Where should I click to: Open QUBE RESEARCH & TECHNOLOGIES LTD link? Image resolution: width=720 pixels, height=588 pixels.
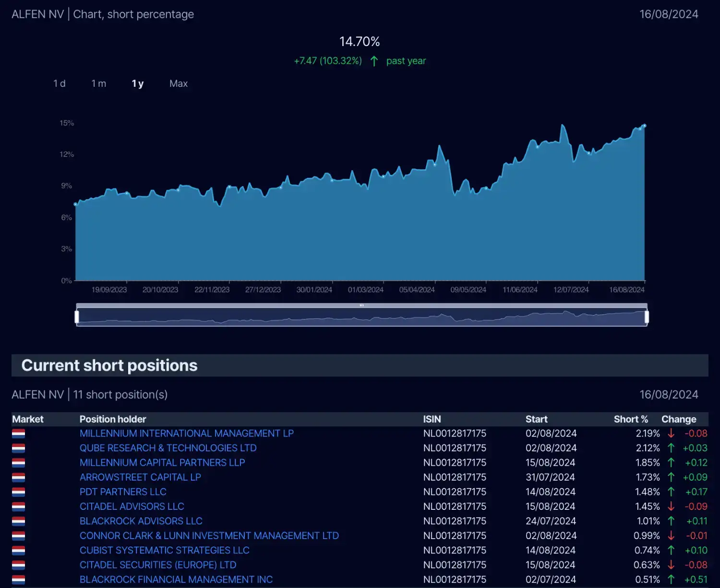(x=168, y=448)
